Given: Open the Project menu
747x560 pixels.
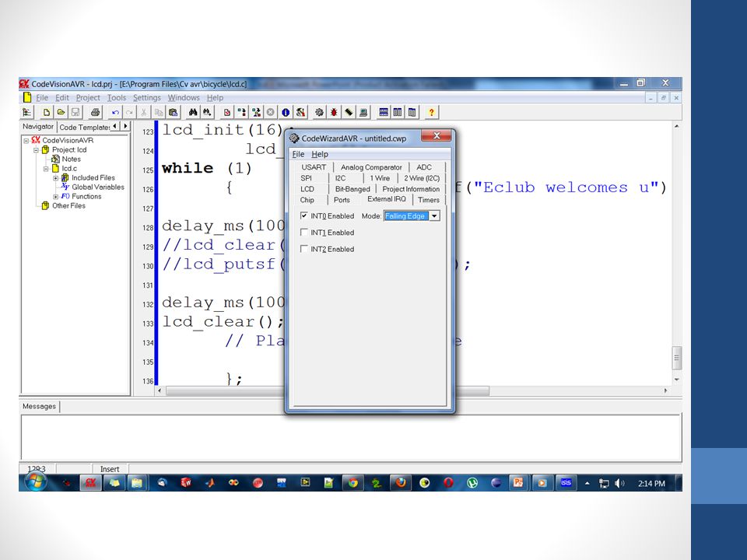Looking at the screenshot, I should click(88, 98).
